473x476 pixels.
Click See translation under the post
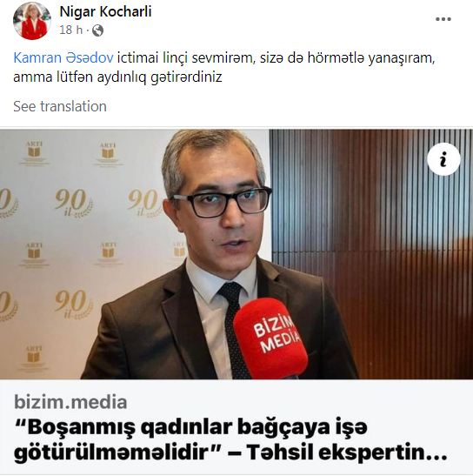point(60,106)
